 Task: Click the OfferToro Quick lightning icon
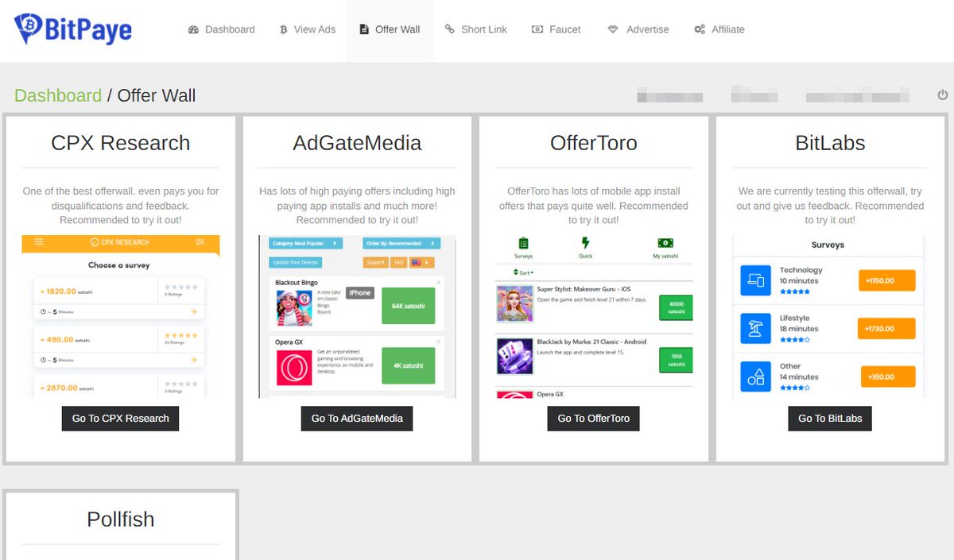(x=586, y=244)
